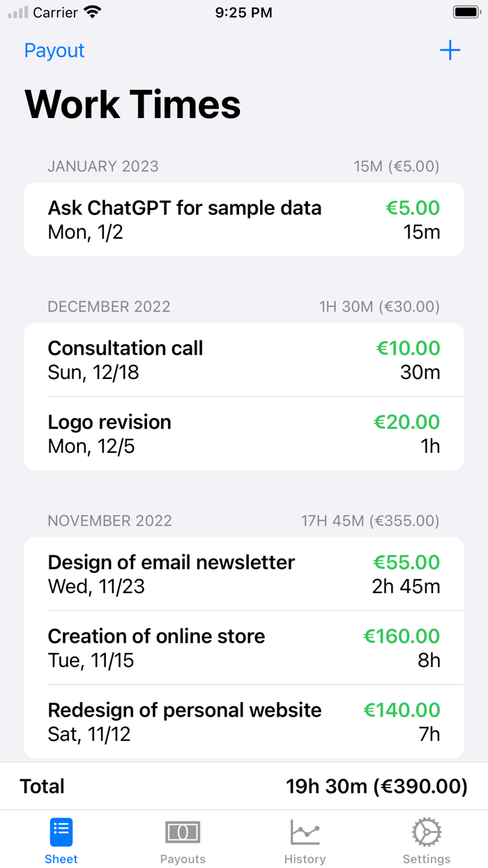Tap the Work Times title
The image size is (488, 868).
tap(132, 104)
